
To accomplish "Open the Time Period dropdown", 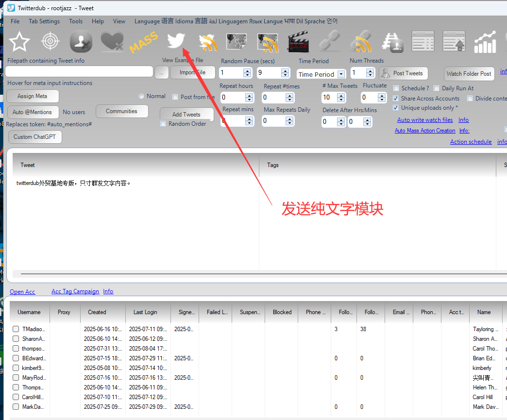I will [341, 74].
